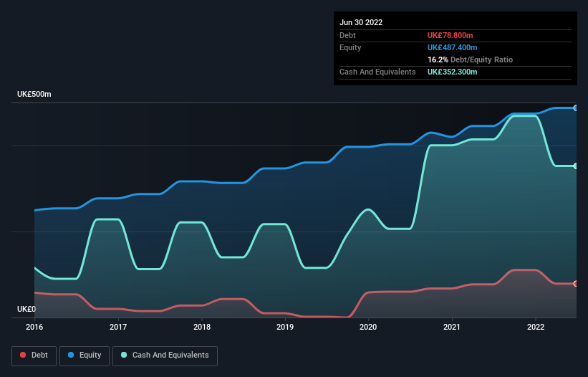Image resolution: width=588 pixels, height=377 pixels.
Task: Click the UK£352.300m cash value
Action: click(x=453, y=72)
